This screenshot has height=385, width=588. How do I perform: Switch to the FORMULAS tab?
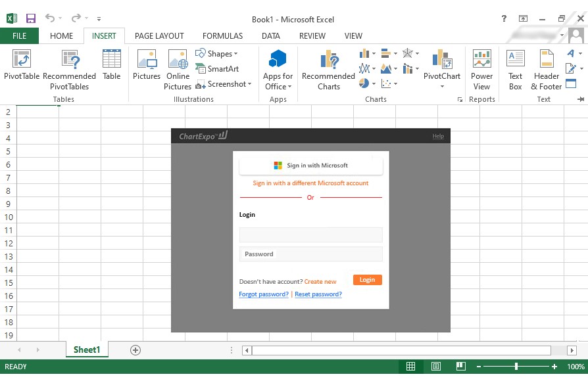tap(223, 36)
